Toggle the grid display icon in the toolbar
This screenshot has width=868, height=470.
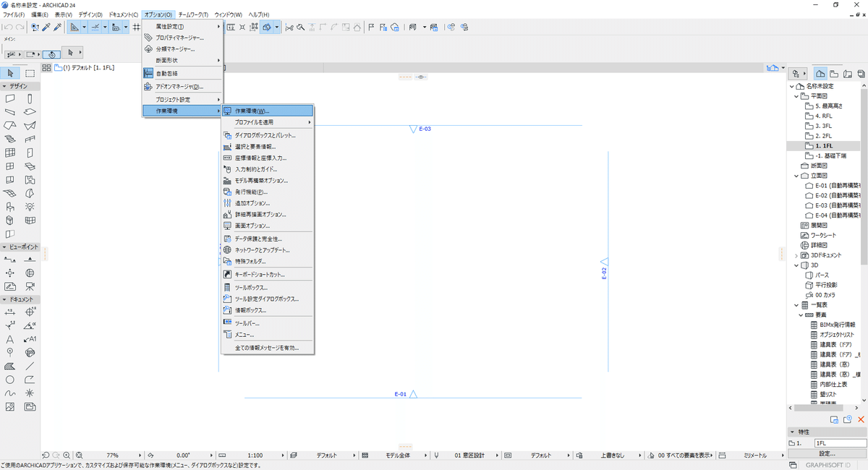coord(136,27)
